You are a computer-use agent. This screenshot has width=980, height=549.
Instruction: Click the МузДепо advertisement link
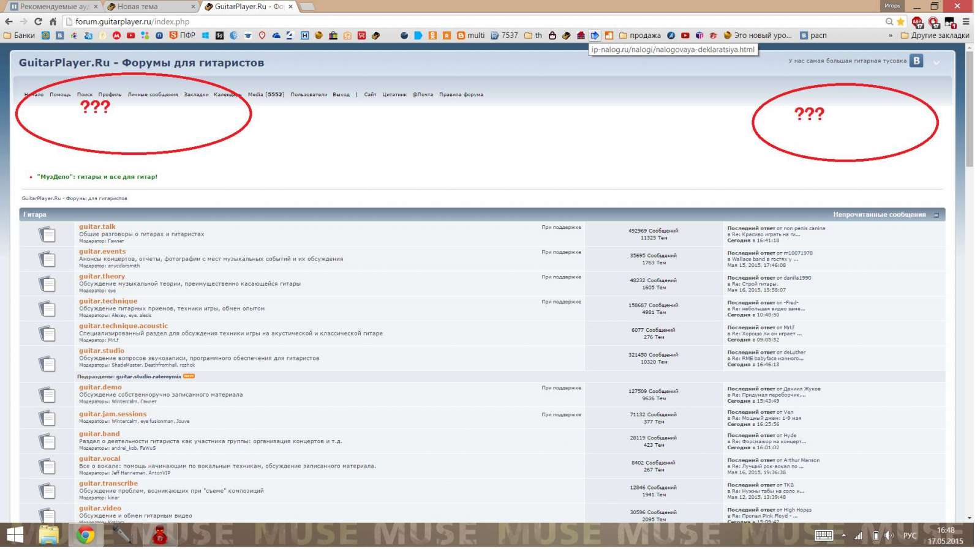97,177
